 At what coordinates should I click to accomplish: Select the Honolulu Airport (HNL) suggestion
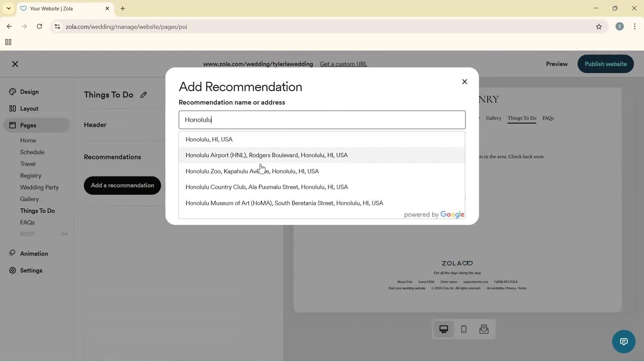(267, 155)
